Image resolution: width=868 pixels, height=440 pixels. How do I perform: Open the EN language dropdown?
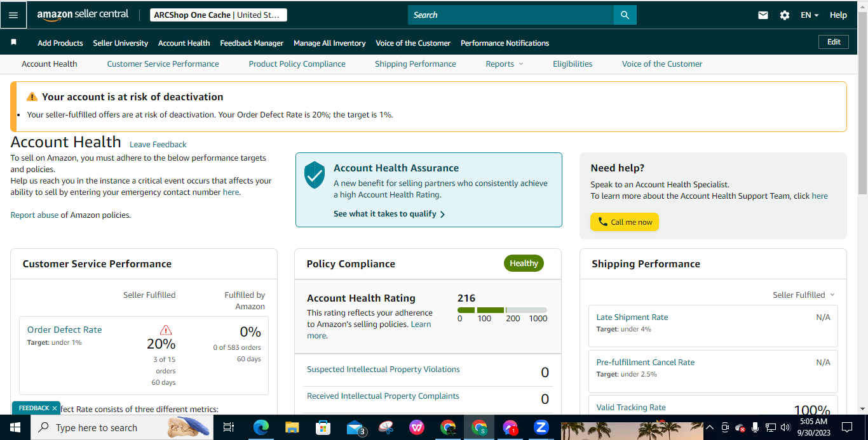coord(810,15)
